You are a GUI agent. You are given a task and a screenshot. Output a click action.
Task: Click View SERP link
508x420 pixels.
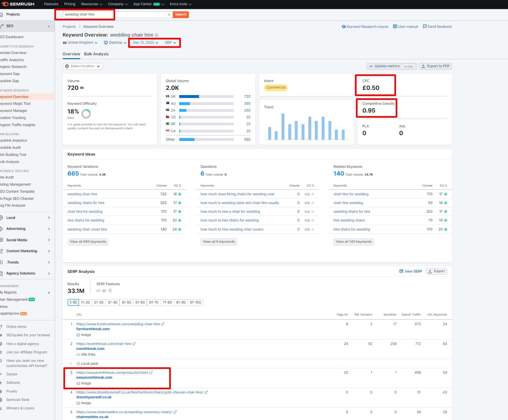coord(411,271)
